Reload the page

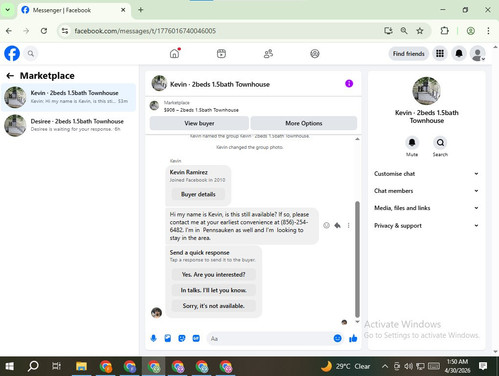click(44, 31)
